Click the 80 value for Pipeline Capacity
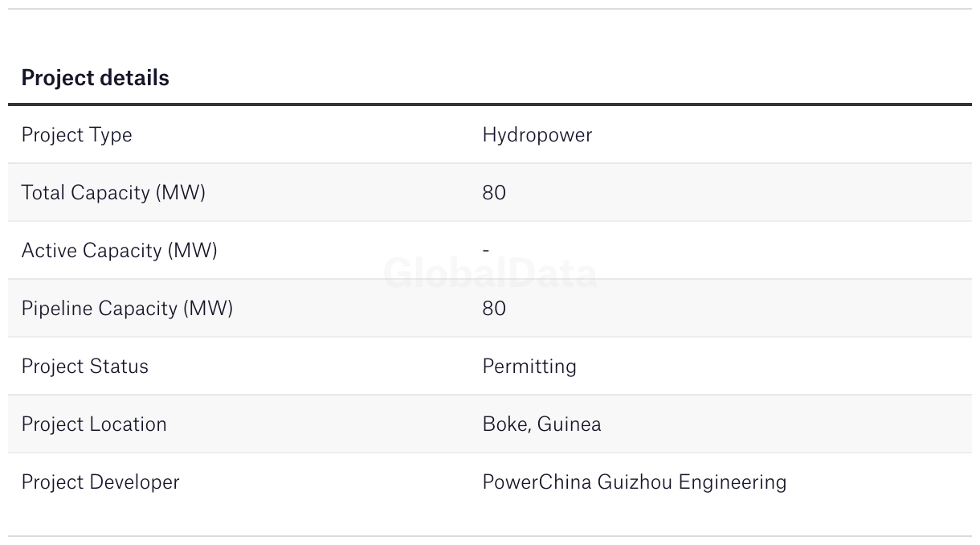980x545 pixels. tap(494, 309)
